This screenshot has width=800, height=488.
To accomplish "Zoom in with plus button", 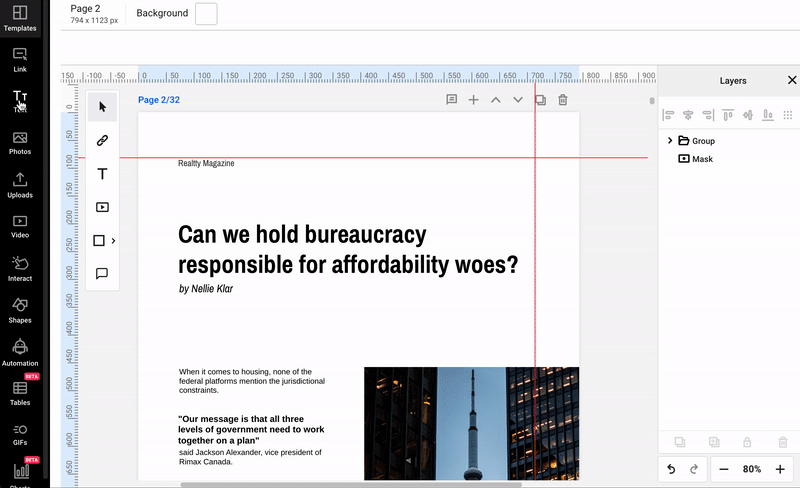I will (780, 469).
